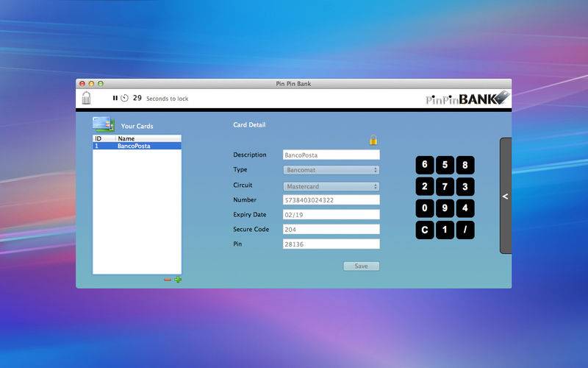The image size is (588, 368).
Task: Open the Circuit dropdown showing Mastercard
Action: point(331,186)
